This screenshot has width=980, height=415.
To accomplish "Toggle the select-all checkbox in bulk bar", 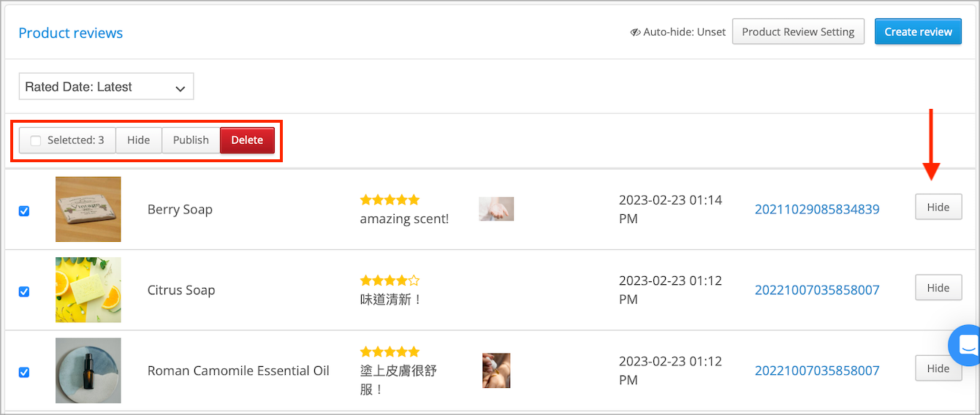I will pyautogui.click(x=36, y=140).
